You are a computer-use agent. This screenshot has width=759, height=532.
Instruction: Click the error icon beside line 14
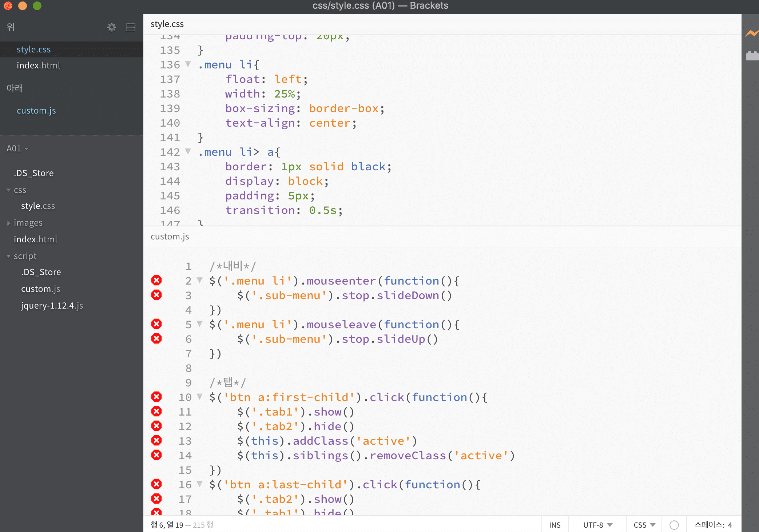tap(156, 455)
